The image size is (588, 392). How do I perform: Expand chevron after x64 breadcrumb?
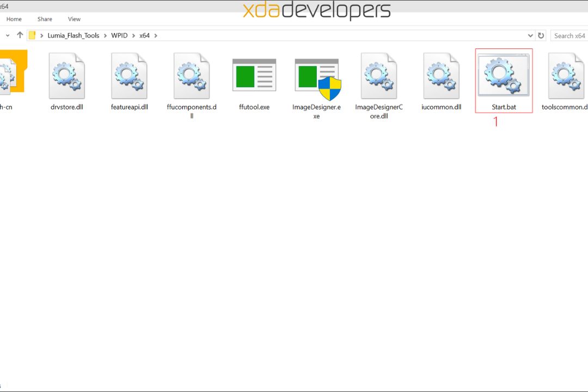pyautogui.click(x=156, y=35)
